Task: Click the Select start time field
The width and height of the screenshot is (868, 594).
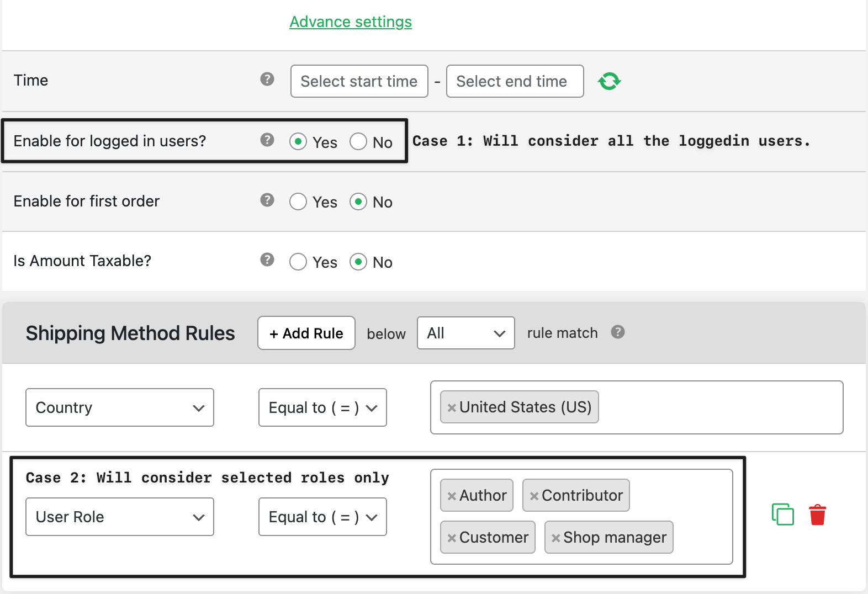Action: click(359, 81)
